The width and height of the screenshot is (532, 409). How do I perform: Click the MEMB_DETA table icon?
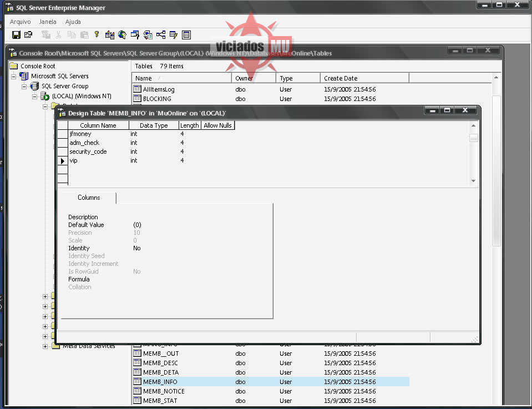[137, 372]
